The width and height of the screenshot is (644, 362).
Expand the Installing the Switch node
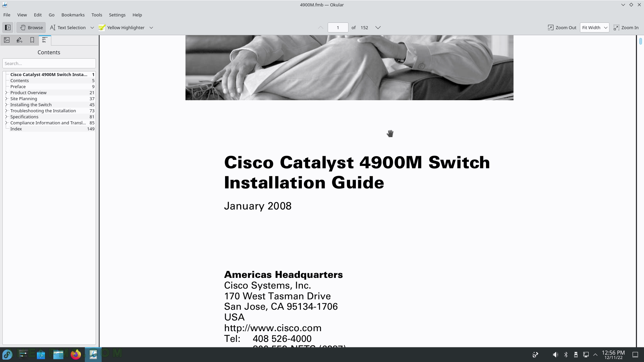click(6, 105)
